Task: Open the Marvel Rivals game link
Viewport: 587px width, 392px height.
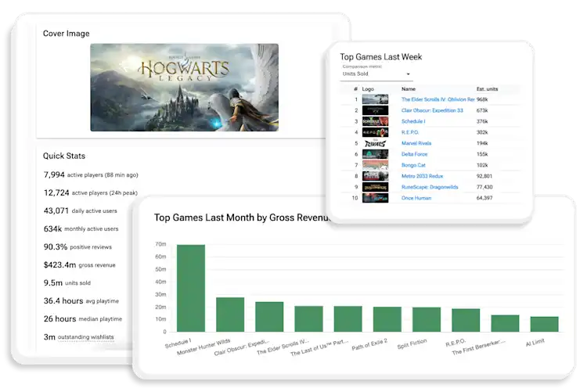Action: pos(416,143)
